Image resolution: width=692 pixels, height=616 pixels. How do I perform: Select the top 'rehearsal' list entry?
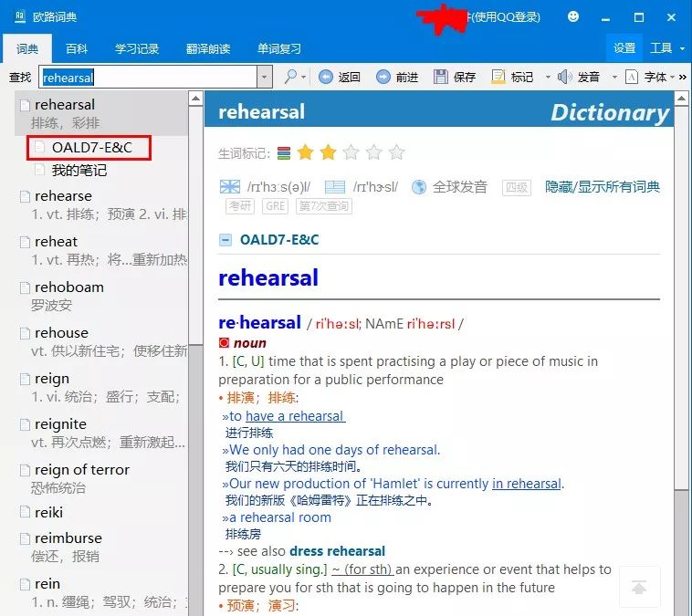coord(101,113)
